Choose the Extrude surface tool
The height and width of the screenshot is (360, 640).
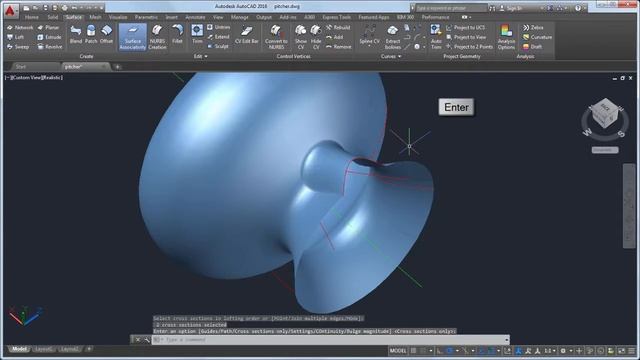(49, 37)
